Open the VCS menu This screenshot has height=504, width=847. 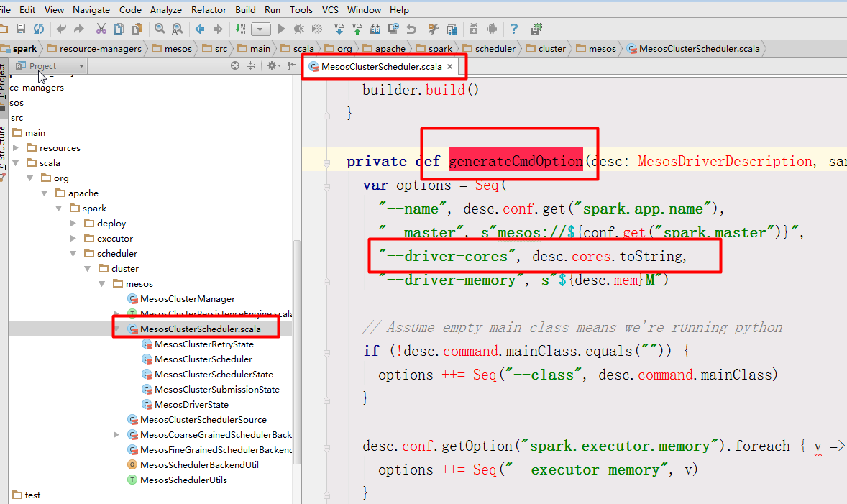click(x=330, y=10)
